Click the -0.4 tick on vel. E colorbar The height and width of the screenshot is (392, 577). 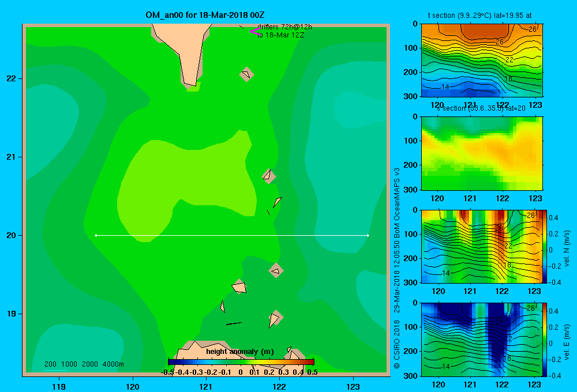pos(554,375)
